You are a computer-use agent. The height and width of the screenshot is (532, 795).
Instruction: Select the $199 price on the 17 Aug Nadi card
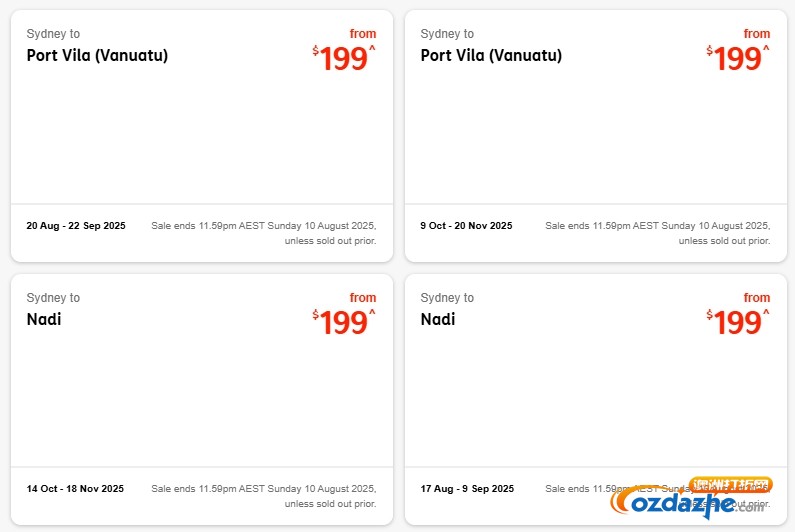(738, 323)
